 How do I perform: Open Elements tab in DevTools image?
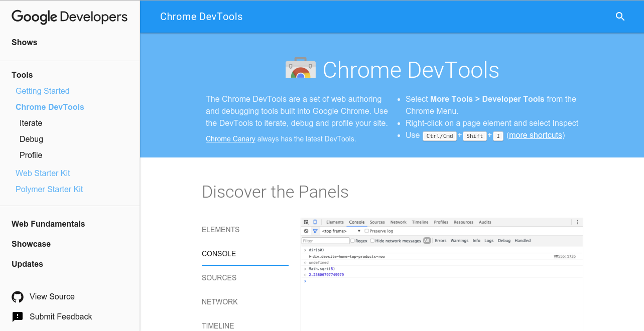coord(335,222)
